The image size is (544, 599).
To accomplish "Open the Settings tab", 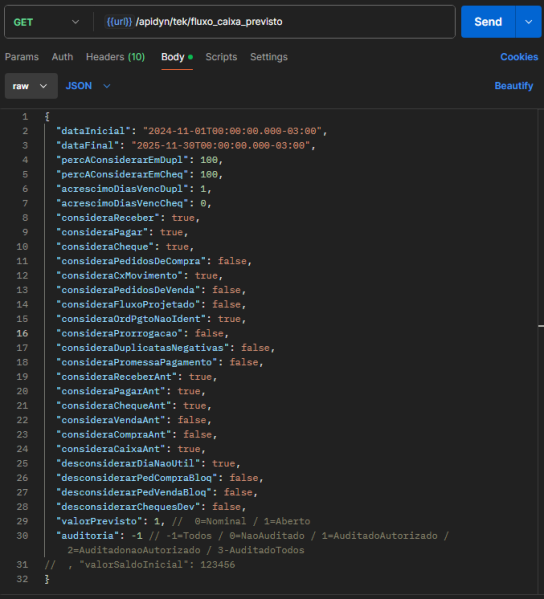I will click(269, 57).
